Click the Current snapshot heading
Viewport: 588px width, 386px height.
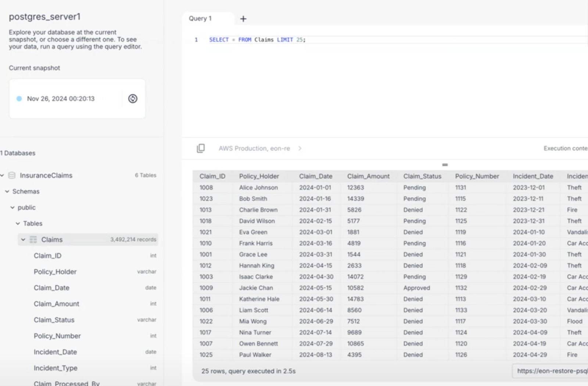click(x=34, y=68)
